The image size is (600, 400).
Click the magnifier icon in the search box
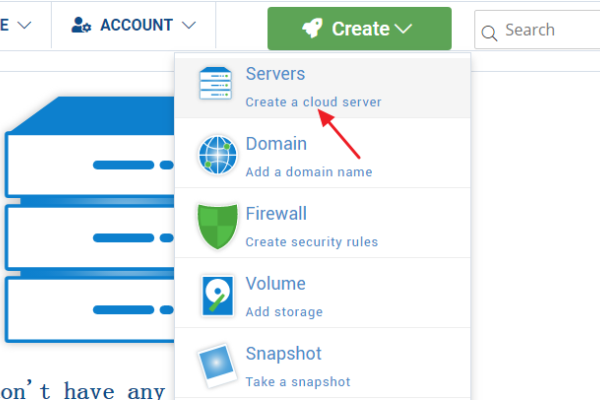tap(489, 34)
